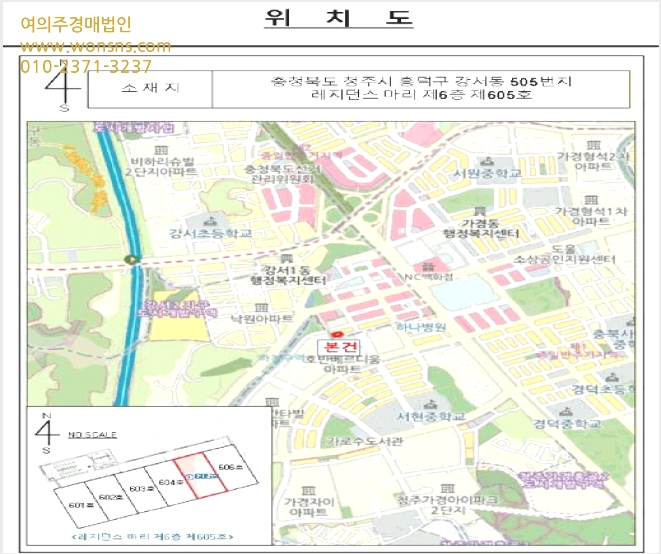Click the 충청북도선거관리위원회 label
This screenshot has width=661, height=554.
tap(283, 174)
